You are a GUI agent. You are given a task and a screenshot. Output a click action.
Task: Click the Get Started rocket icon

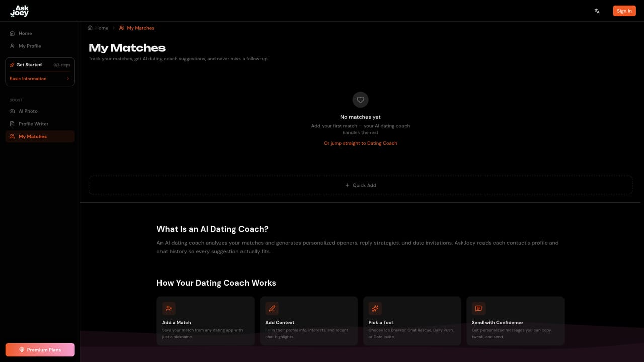pos(12,65)
